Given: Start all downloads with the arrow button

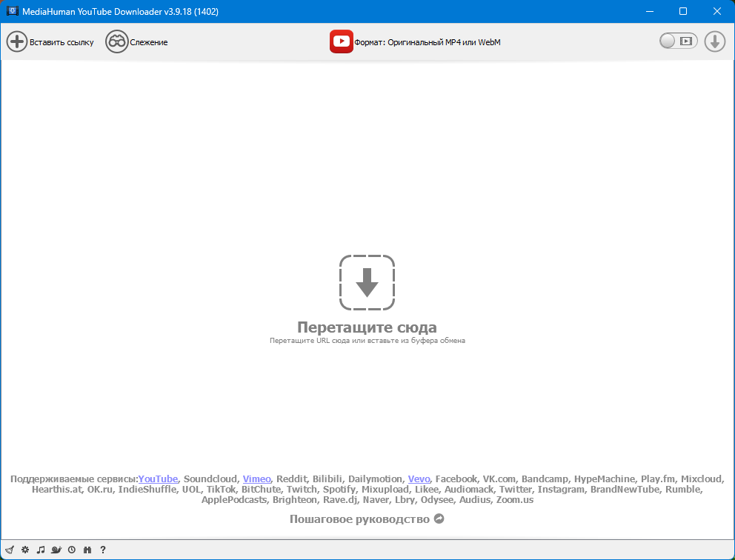Looking at the screenshot, I should pos(715,41).
